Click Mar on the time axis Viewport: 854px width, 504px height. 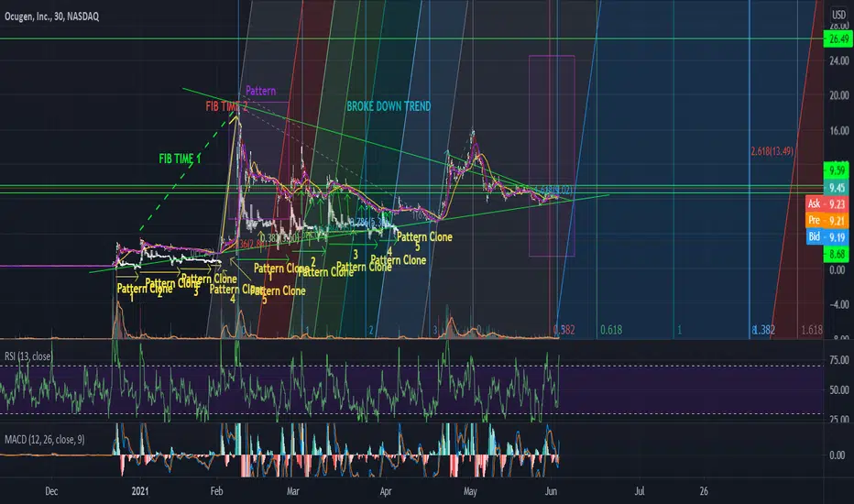click(293, 491)
